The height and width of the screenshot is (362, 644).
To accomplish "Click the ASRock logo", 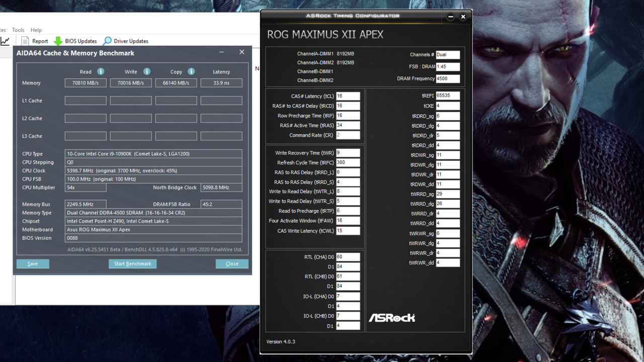I will click(392, 318).
